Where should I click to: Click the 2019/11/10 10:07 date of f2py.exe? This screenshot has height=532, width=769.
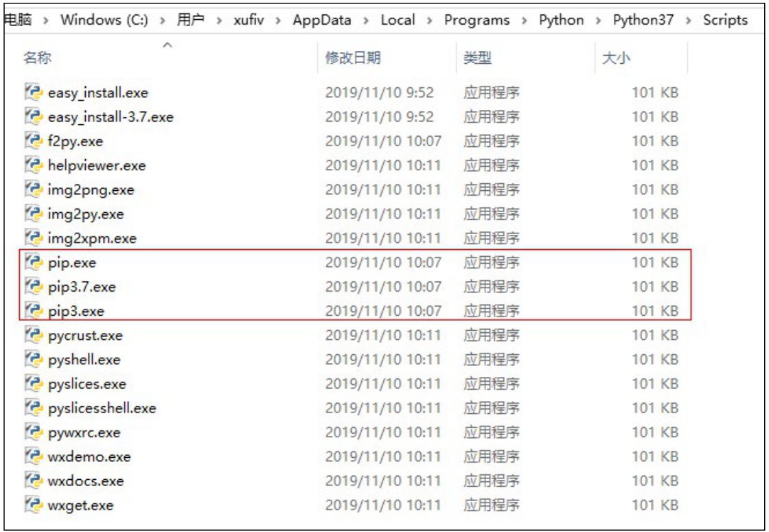point(383,141)
